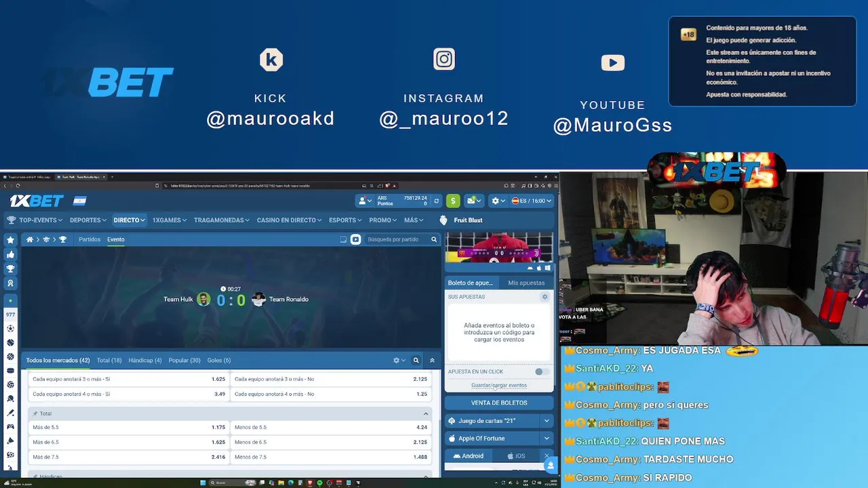Image resolution: width=868 pixels, height=488 pixels.
Task: Select the Goles (6) tab
Action: pyautogui.click(x=219, y=361)
